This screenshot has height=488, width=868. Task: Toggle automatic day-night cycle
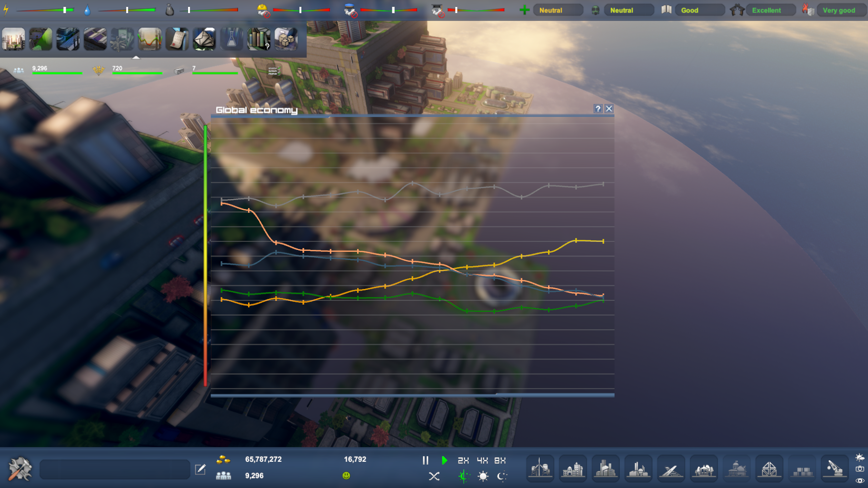(463, 476)
